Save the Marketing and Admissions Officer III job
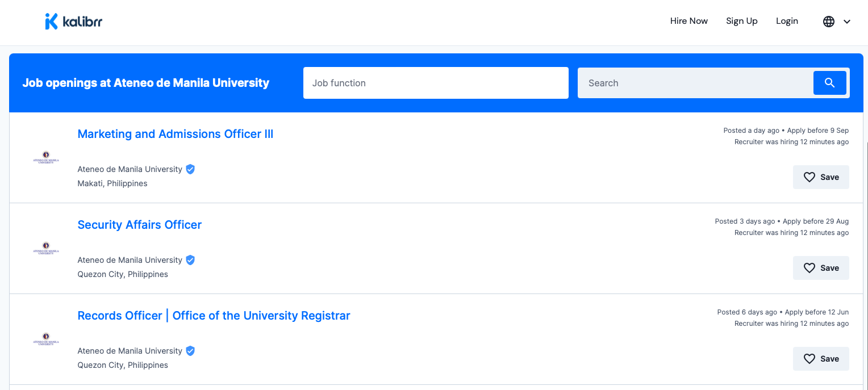The image size is (868, 390). (x=821, y=177)
